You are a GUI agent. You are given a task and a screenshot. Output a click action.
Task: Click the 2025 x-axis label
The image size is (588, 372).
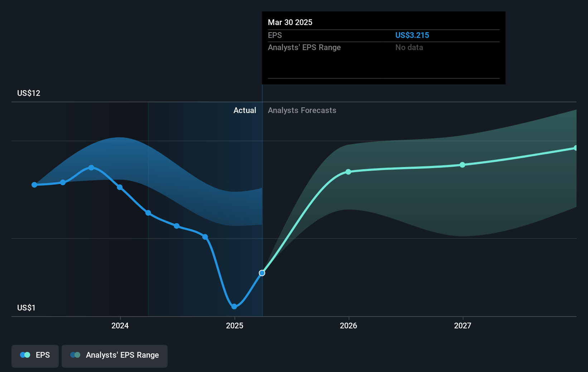click(x=235, y=325)
